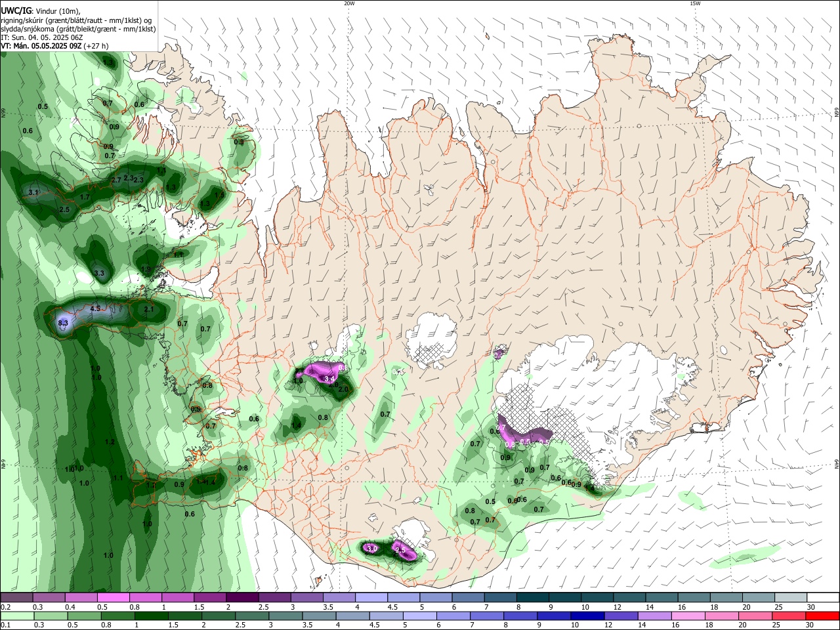Viewport: 840px width, 630px height.
Task: Click snow legend swatch between 8 and 9
Action: click(532, 598)
